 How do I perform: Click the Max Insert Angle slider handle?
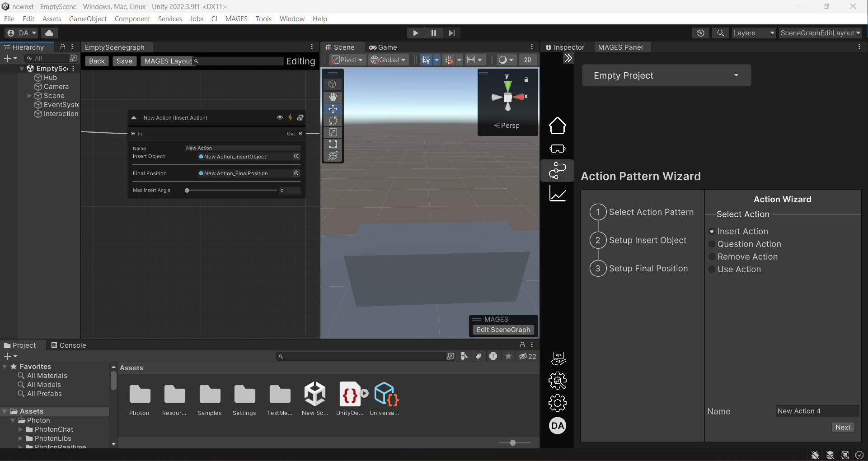pyautogui.click(x=187, y=190)
